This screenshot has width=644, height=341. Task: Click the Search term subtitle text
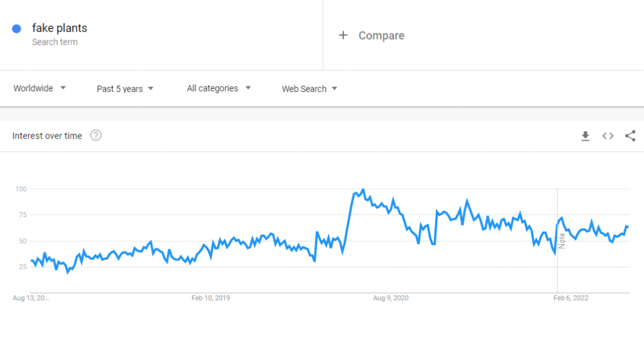pos(55,42)
